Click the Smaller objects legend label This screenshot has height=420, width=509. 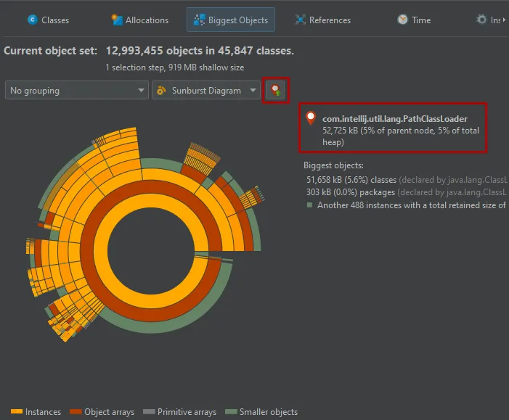click(268, 412)
